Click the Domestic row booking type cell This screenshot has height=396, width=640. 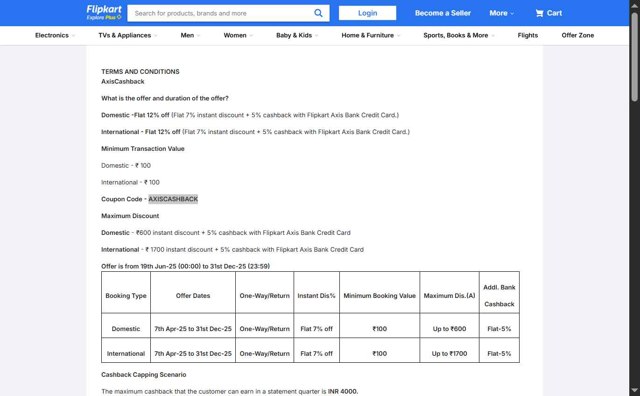point(126,329)
